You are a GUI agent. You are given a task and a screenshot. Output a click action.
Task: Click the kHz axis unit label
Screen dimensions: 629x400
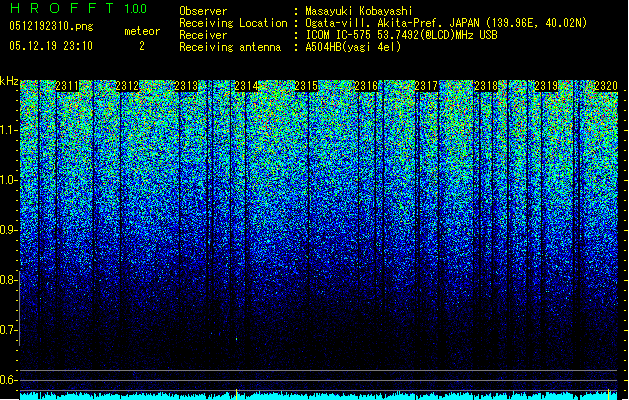click(x=9, y=81)
